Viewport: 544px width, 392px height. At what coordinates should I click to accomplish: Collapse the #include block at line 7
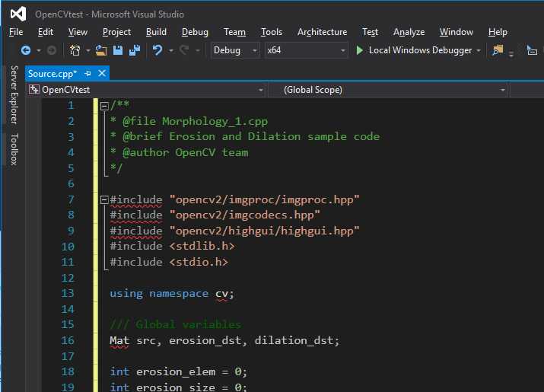pyautogui.click(x=104, y=199)
